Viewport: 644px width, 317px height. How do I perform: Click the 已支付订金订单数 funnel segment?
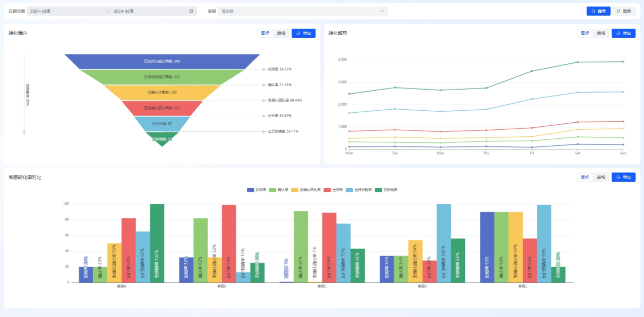tap(162, 61)
